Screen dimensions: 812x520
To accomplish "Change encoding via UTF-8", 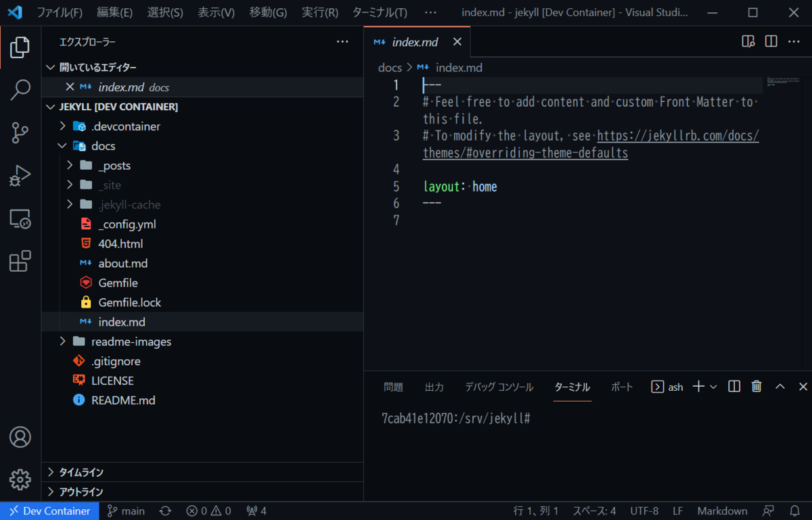I will point(644,511).
